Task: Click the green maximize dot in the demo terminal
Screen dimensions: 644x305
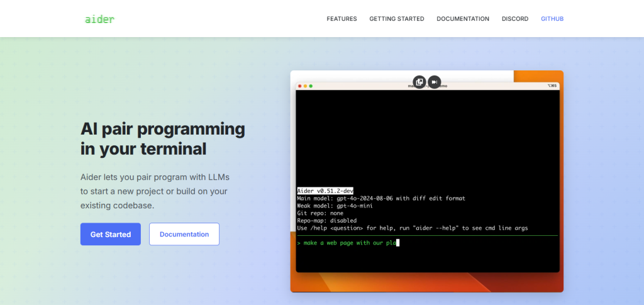Action: 311,86
